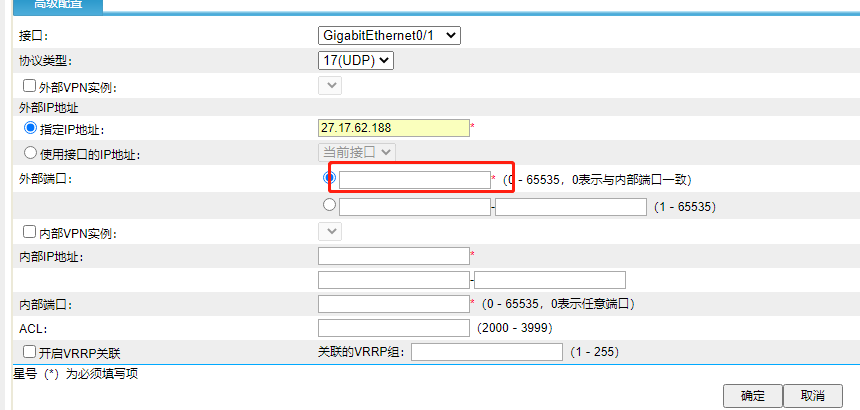Click the external port range start field

point(415,207)
